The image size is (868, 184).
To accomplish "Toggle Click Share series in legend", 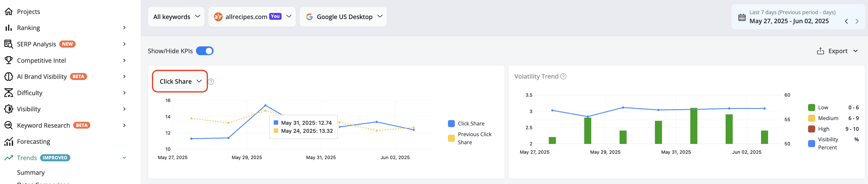I will point(466,124).
